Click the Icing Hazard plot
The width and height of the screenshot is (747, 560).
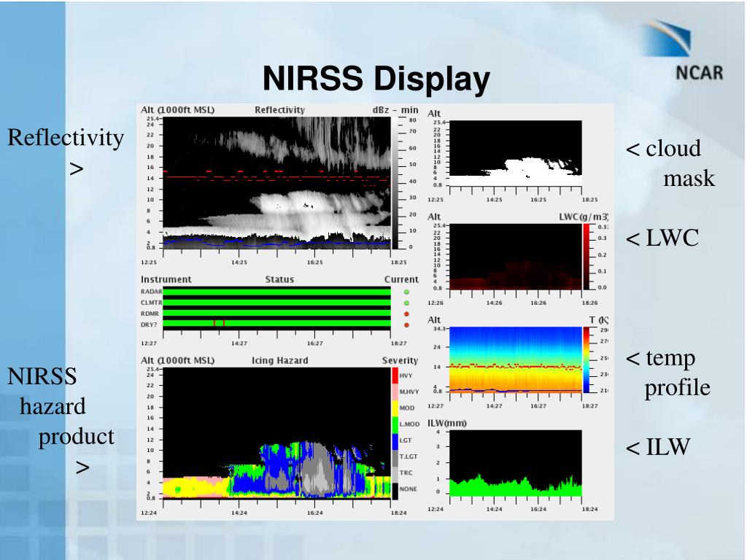(x=276, y=433)
